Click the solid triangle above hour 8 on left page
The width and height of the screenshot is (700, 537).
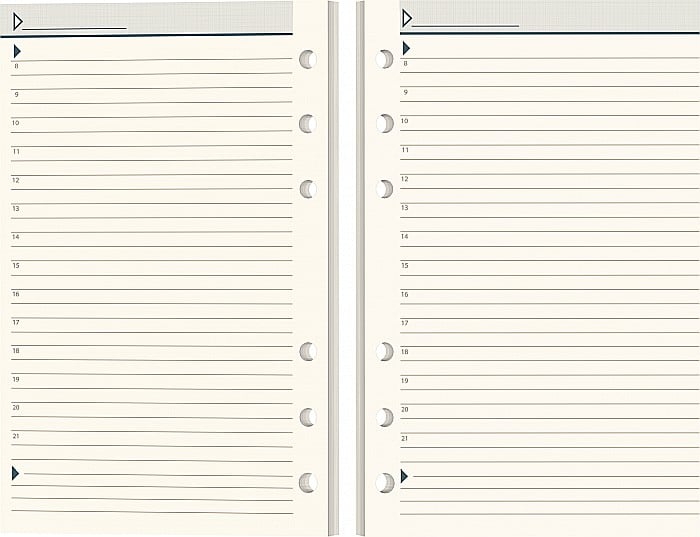(17, 51)
